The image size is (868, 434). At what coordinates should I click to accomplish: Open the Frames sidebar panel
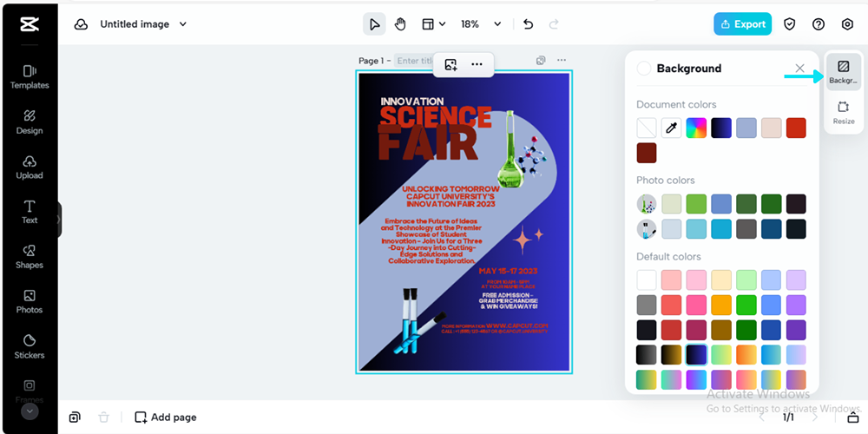tap(30, 391)
